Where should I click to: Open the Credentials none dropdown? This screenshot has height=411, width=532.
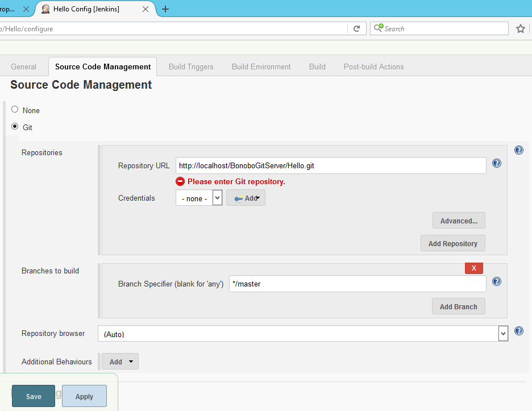click(x=199, y=198)
